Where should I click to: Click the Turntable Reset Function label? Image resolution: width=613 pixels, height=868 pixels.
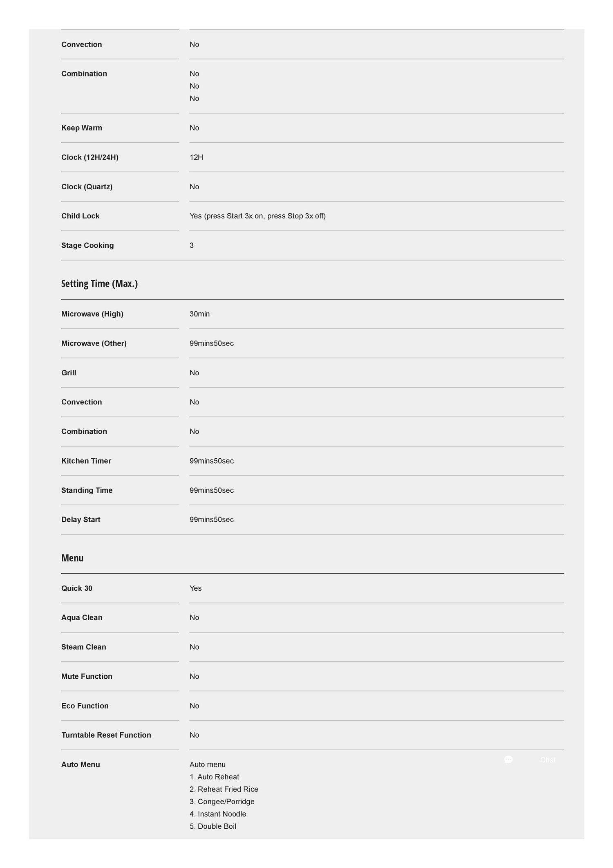[x=106, y=735]
